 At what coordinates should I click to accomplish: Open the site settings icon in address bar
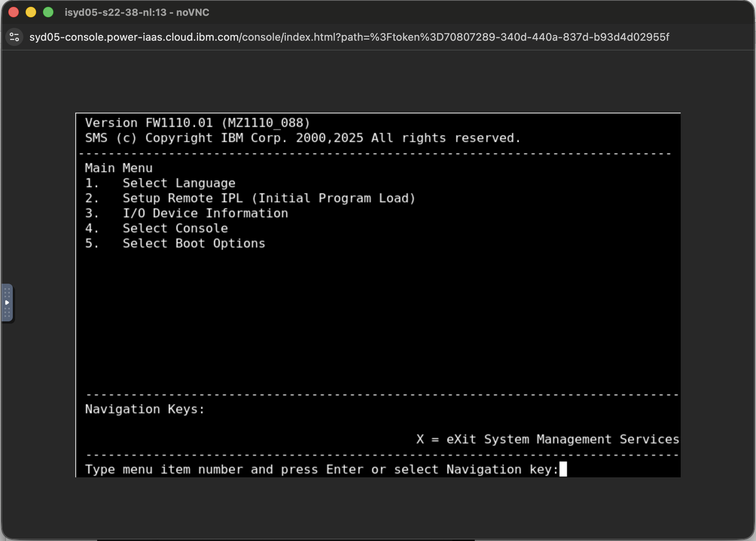click(x=14, y=37)
